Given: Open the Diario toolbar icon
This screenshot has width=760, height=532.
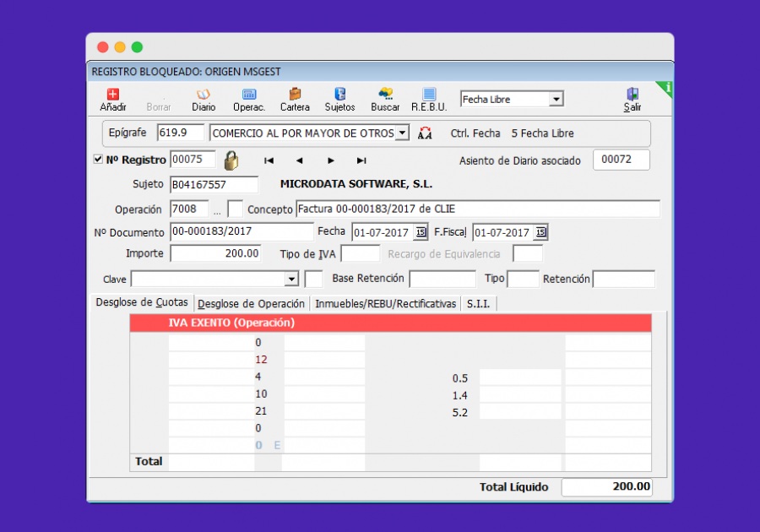Looking at the screenshot, I should (x=203, y=100).
